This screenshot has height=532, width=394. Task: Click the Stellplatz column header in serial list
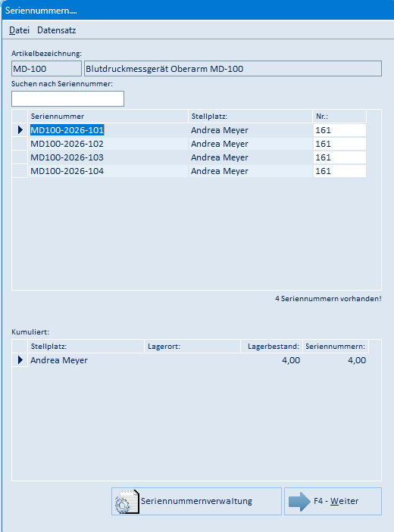[250, 117]
